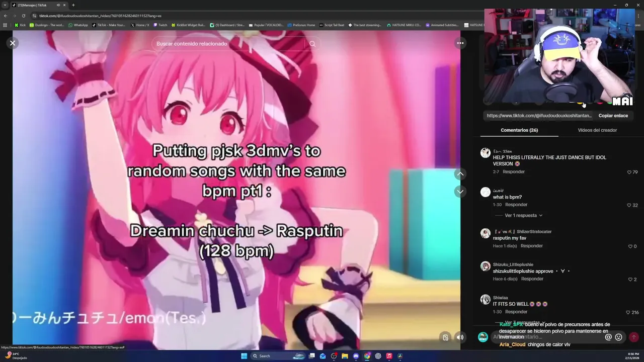This screenshot has height=362, width=644.
Task: Open Shizuku_Littleplushie's profile name
Action: pos(513,264)
